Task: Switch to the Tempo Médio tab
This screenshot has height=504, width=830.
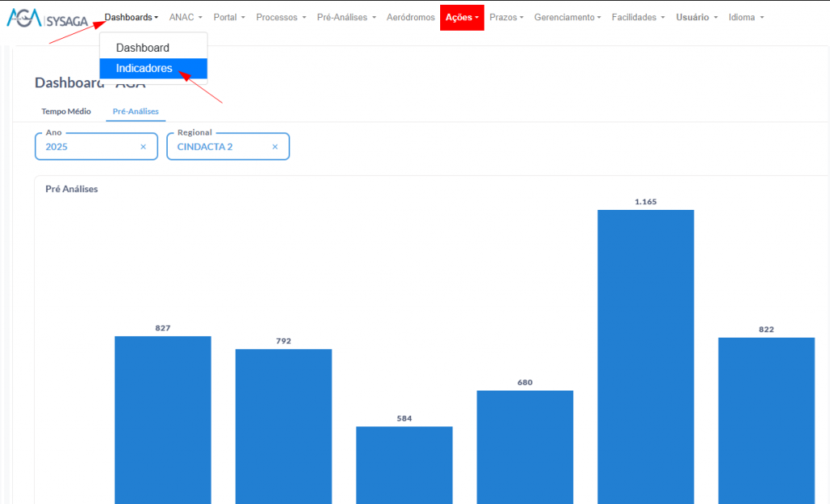Action: tap(66, 111)
